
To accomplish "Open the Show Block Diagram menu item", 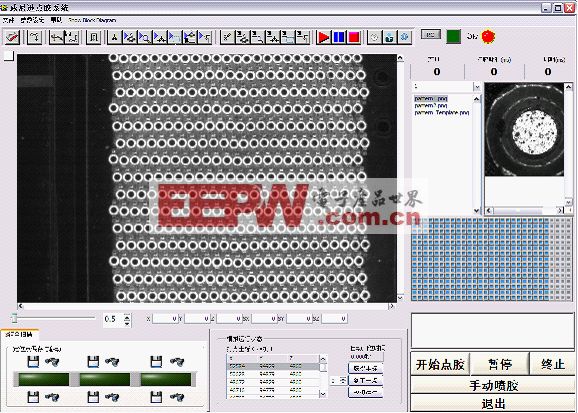I will pyautogui.click(x=92, y=20).
